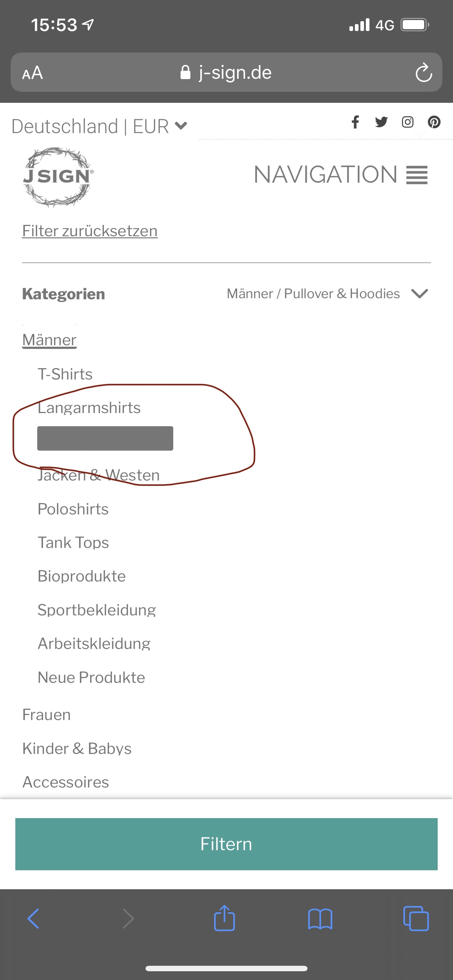Image resolution: width=453 pixels, height=980 pixels.
Task: Open Safari AA text size menu
Action: 33,73
